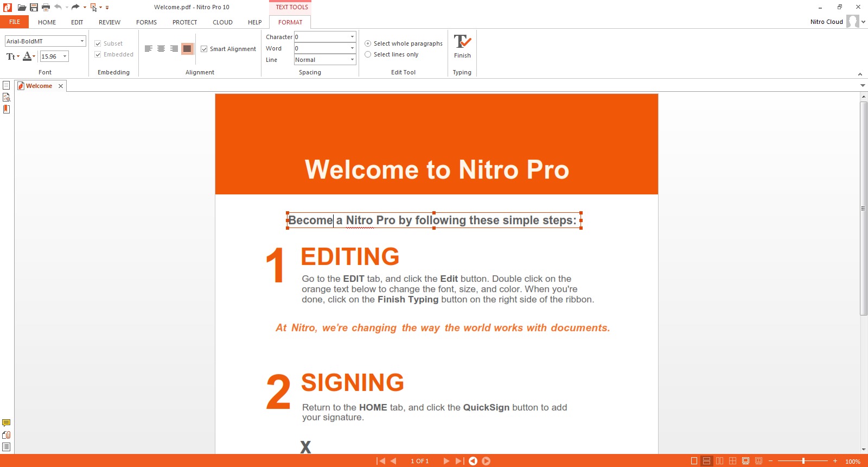868x467 pixels.
Task: Go to next page arrow
Action: pos(446,461)
